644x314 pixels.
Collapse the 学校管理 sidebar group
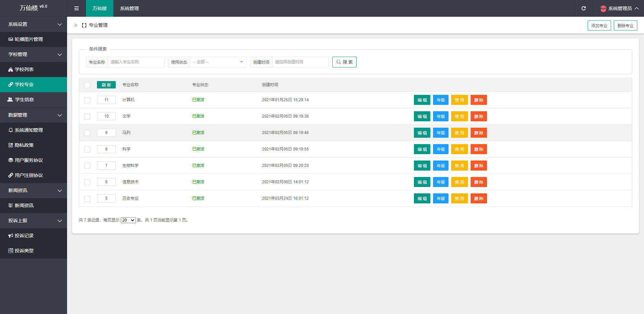coord(34,54)
